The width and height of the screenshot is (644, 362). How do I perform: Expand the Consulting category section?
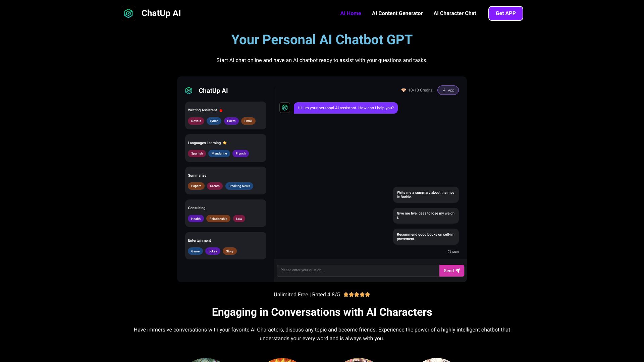196,208
